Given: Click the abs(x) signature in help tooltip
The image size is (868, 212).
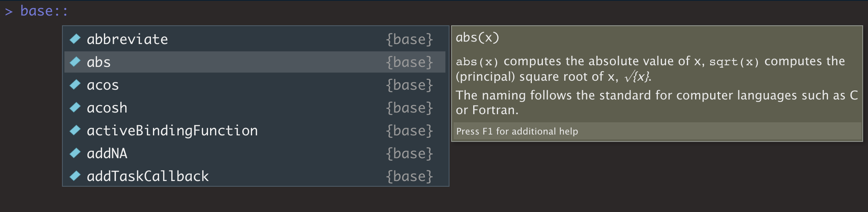Looking at the screenshot, I should pos(477,38).
